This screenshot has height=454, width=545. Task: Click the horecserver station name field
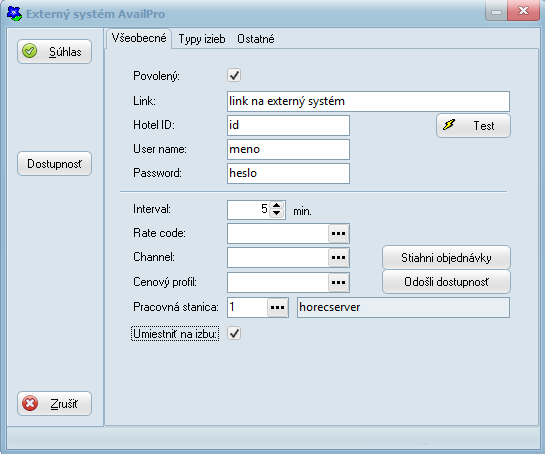[x=403, y=307]
